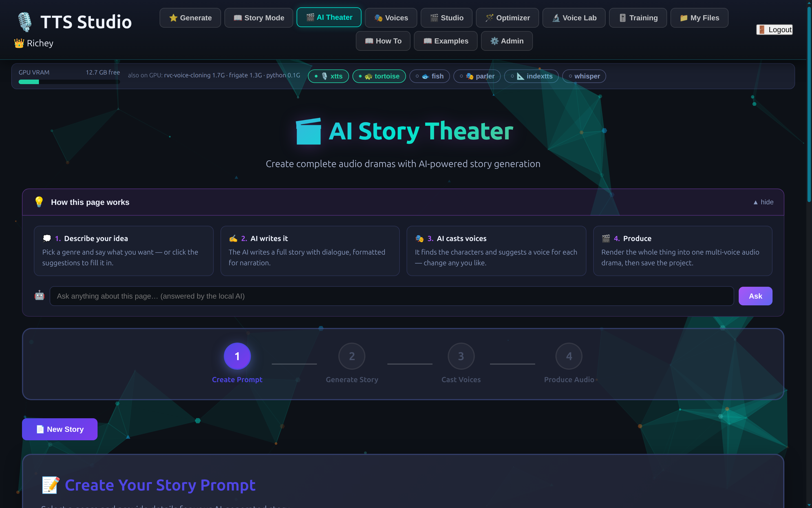Screen dimensions: 812x508
Task: Focus the Ask anything about this page field
Action: click(x=392, y=296)
